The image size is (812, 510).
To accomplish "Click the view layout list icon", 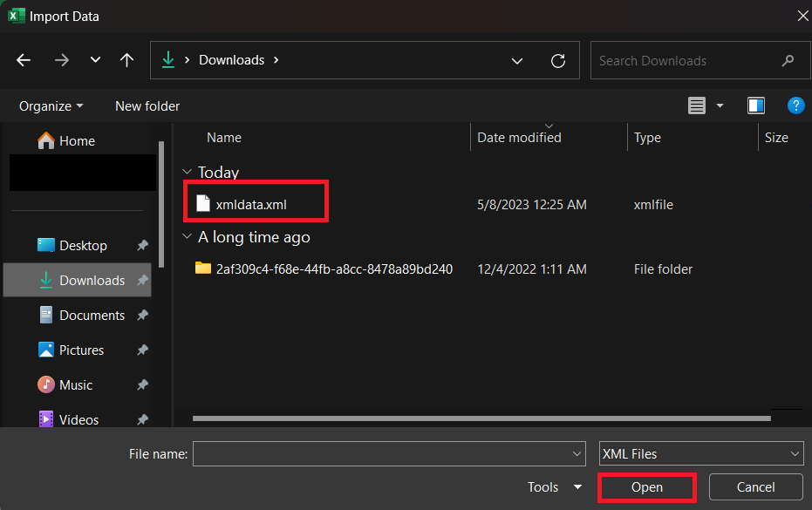I will coord(697,105).
